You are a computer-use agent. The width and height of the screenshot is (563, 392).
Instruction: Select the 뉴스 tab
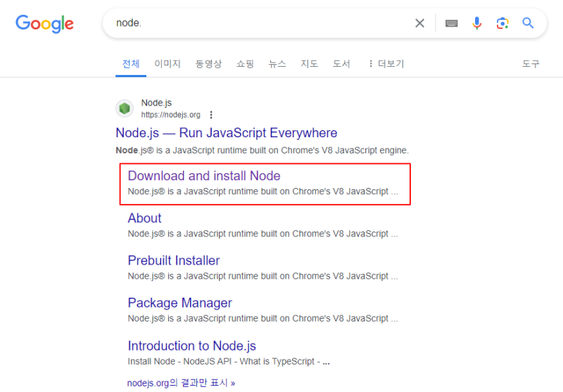pyautogui.click(x=277, y=64)
